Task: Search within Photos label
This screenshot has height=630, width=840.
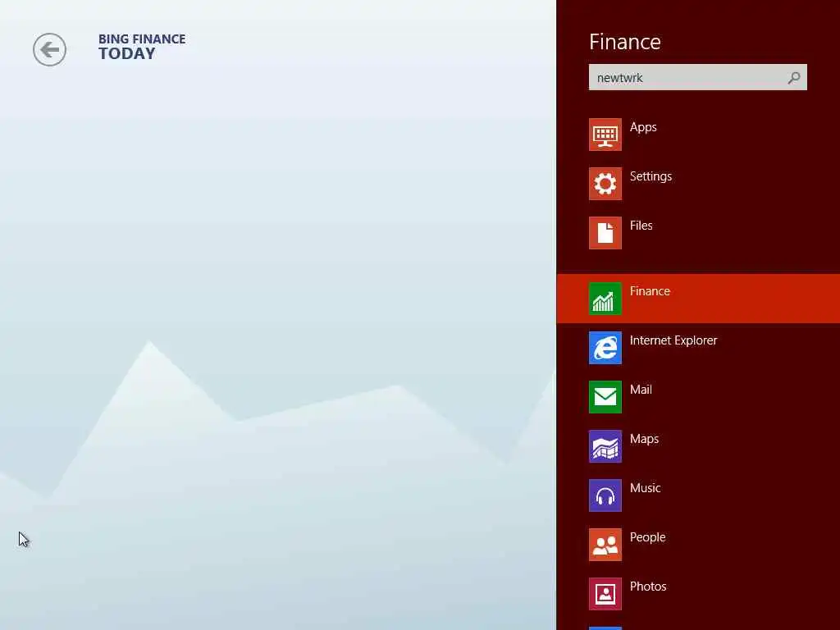Action: coord(648,587)
